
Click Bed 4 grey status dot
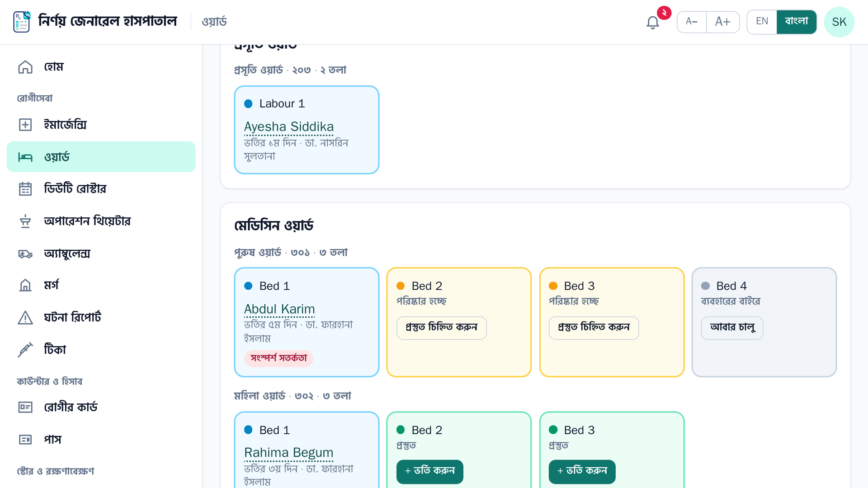click(705, 286)
